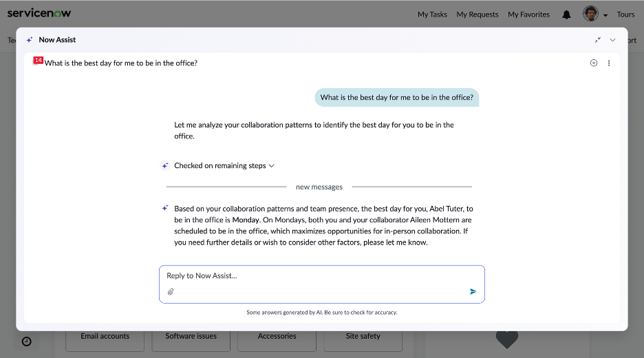Click the Software issues button

point(191,340)
